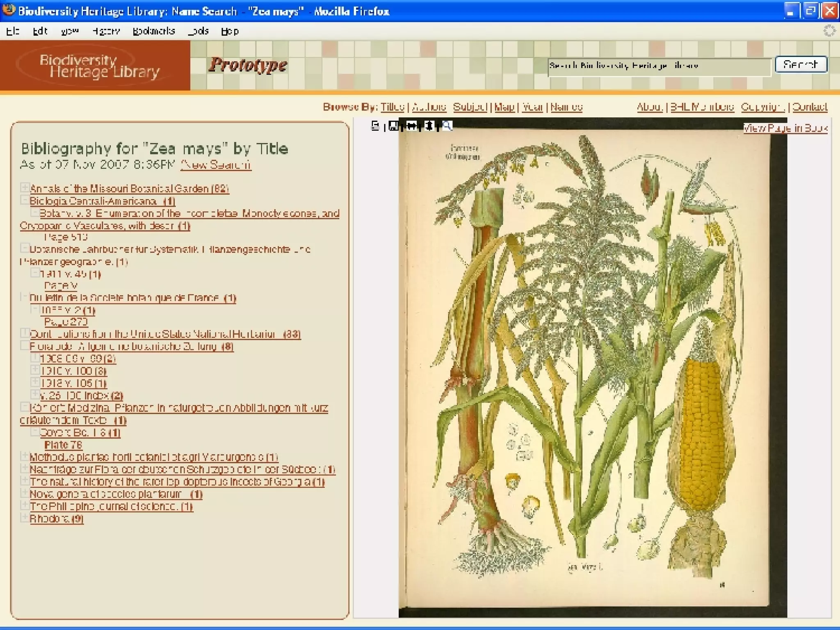
Task: Browse by Names link
Action: [566, 107]
